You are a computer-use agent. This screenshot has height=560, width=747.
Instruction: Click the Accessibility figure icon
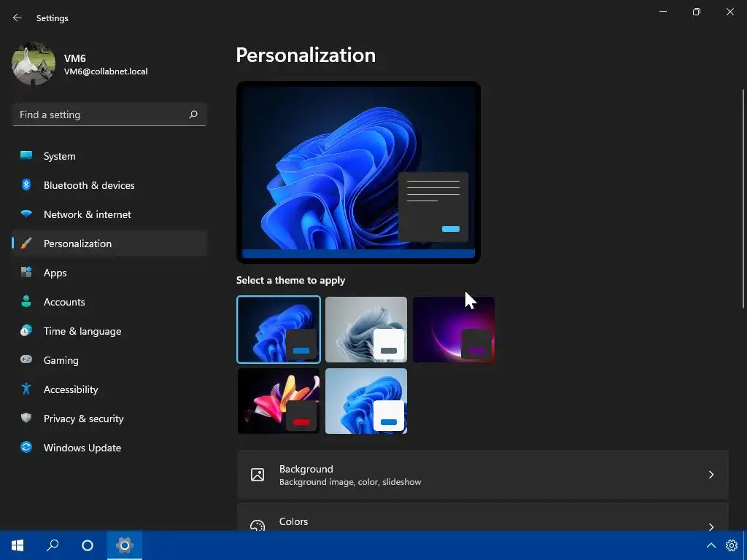coord(26,389)
